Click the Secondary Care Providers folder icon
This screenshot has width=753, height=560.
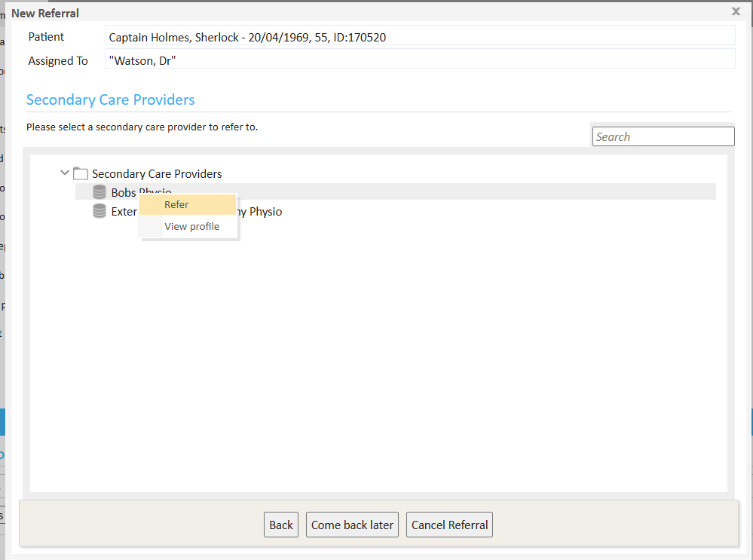[x=81, y=173]
